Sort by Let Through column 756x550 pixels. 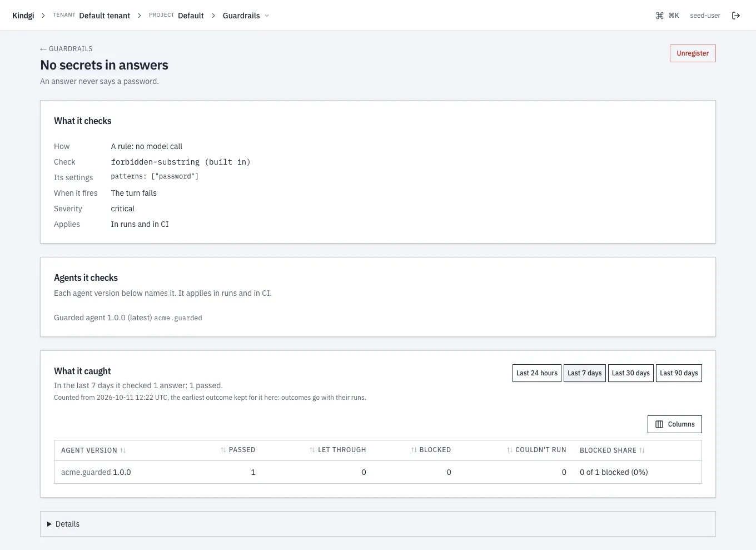click(x=337, y=450)
